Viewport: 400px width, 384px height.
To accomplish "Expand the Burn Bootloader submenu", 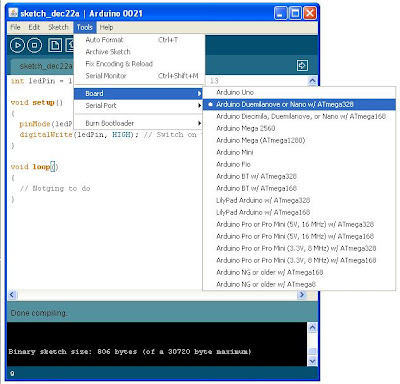I will coord(138,123).
